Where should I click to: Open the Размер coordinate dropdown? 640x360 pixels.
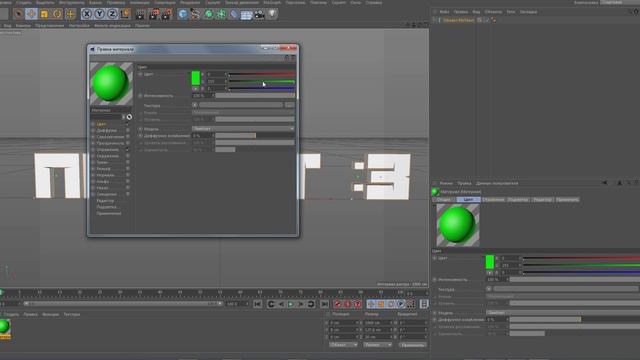coord(378,345)
